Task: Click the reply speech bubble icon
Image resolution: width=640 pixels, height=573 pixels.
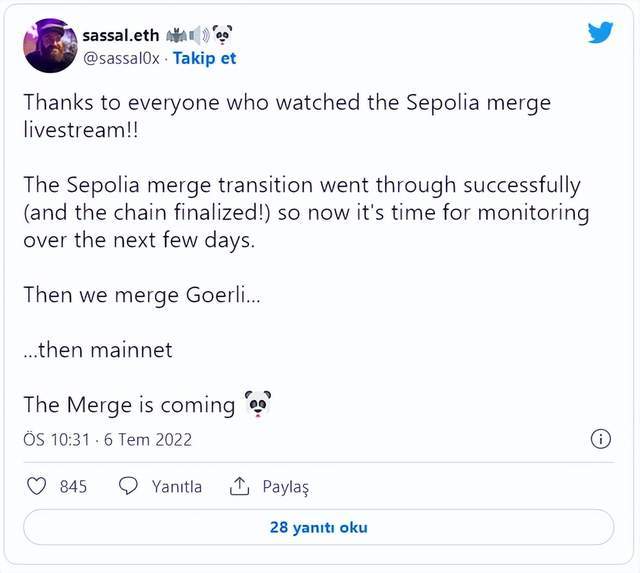Action: (x=128, y=487)
